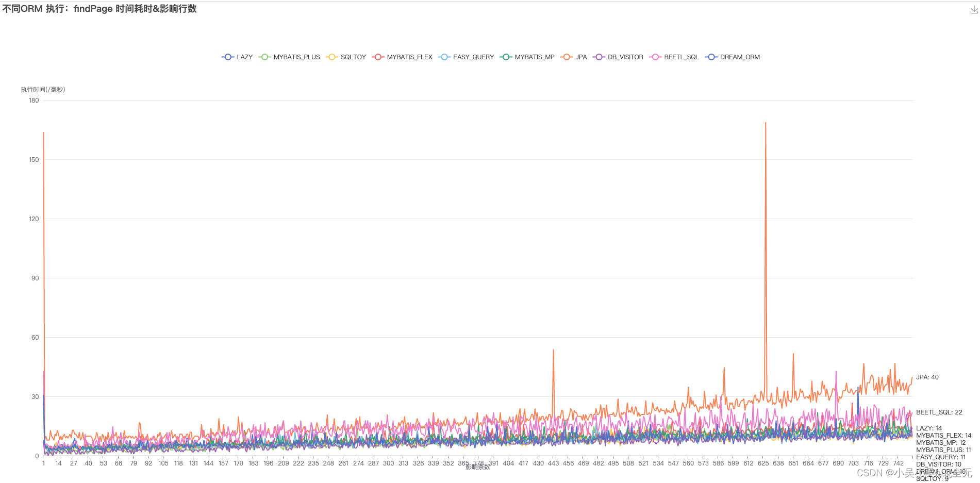Hide the SQLTOY series via legend
The image size is (980, 483).
pos(346,57)
